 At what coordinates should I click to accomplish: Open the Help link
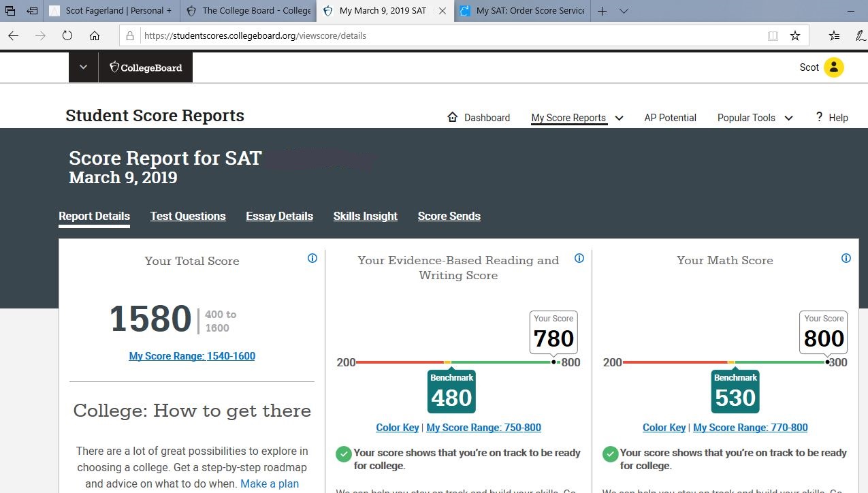coord(838,118)
